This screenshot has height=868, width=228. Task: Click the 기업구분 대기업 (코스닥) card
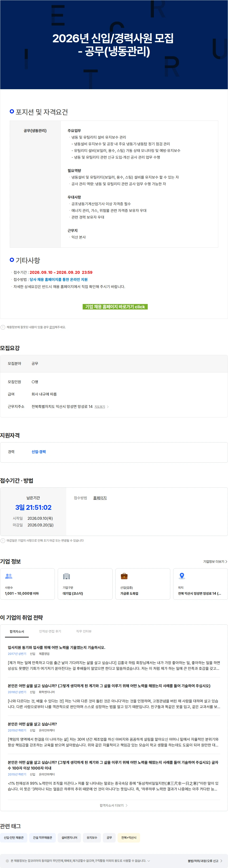click(85, 584)
